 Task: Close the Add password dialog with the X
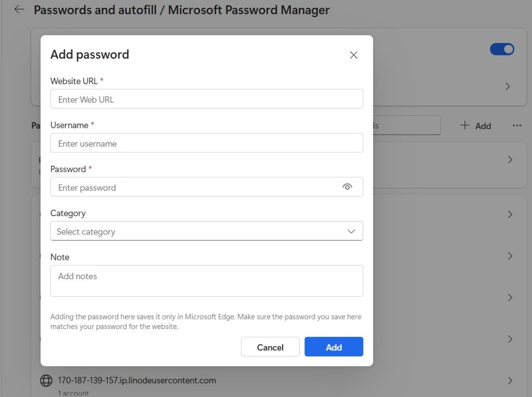click(354, 55)
